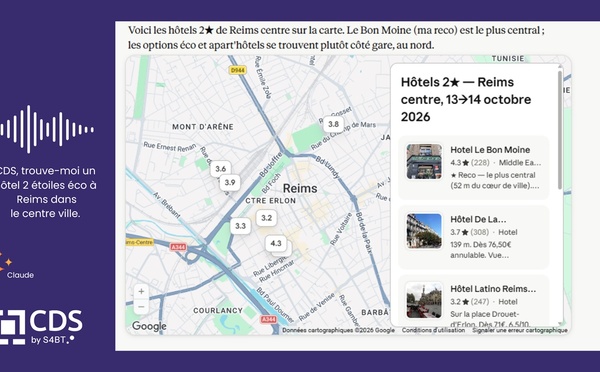Viewport: 600px width, 372px height.
Task: Click the Rue du Champ de Mars label
Action: (343, 135)
